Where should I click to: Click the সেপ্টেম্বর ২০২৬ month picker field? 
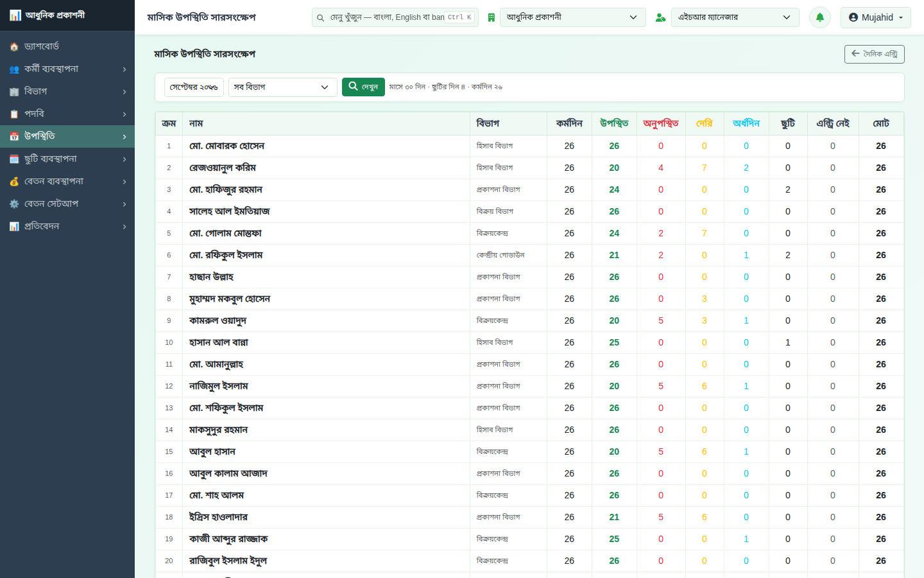coord(194,87)
